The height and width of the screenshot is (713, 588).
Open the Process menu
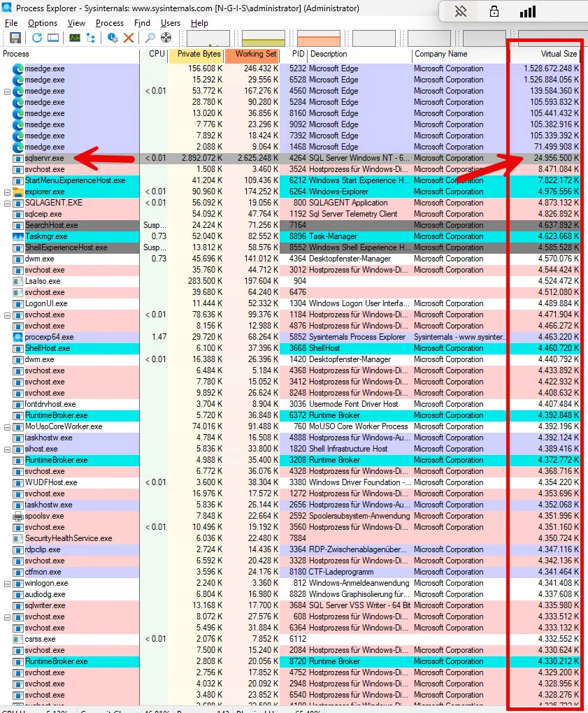(109, 23)
